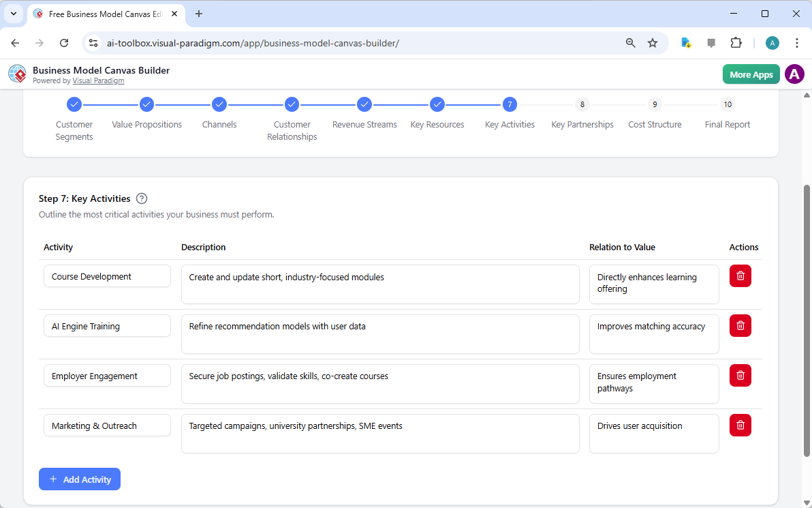Delete the AI Engine Training activity row
The height and width of the screenshot is (508, 812).
(740, 325)
